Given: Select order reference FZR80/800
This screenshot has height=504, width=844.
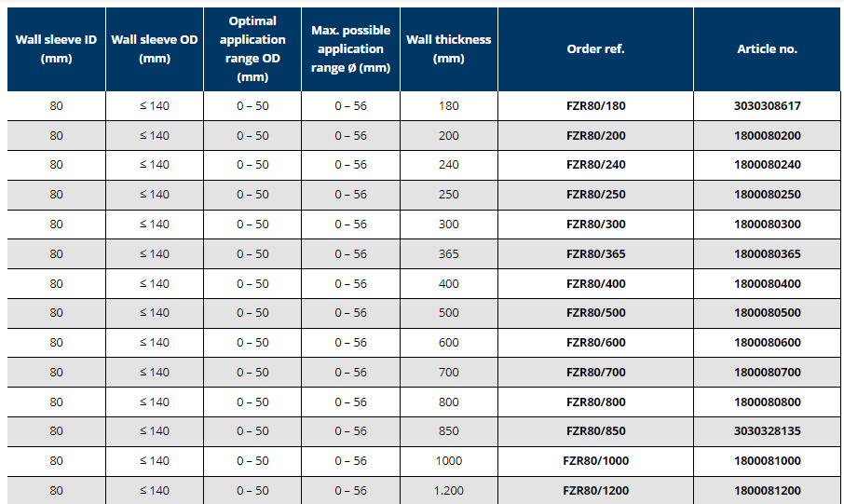Looking at the screenshot, I should (x=596, y=402).
